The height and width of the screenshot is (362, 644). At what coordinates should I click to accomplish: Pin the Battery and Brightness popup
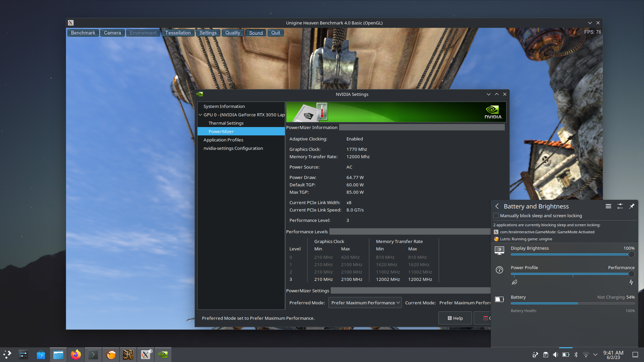click(632, 206)
